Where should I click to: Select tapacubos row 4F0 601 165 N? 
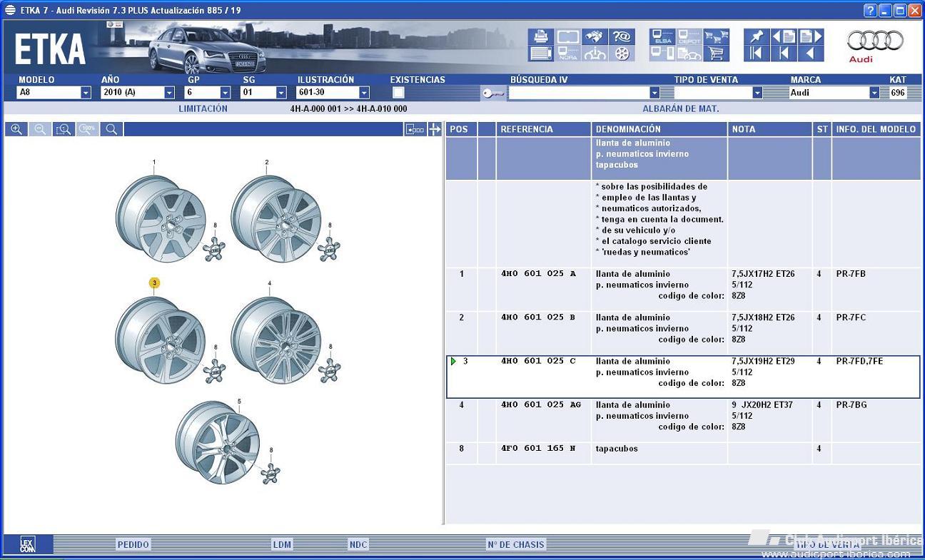[683, 452]
